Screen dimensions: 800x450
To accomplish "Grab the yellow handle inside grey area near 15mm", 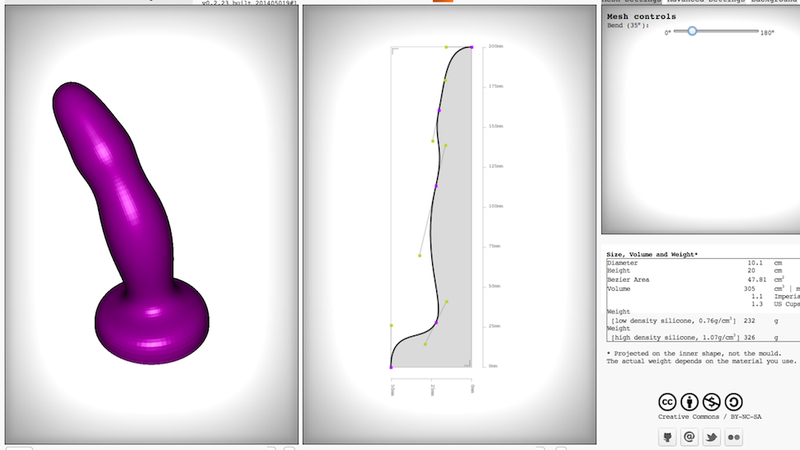I will coord(425,344).
